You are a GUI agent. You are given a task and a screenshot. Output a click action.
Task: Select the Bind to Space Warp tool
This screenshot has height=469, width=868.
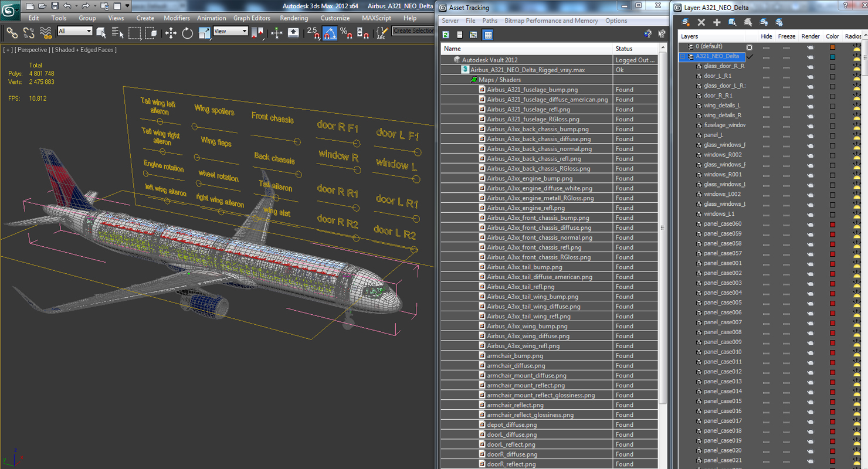(x=45, y=33)
